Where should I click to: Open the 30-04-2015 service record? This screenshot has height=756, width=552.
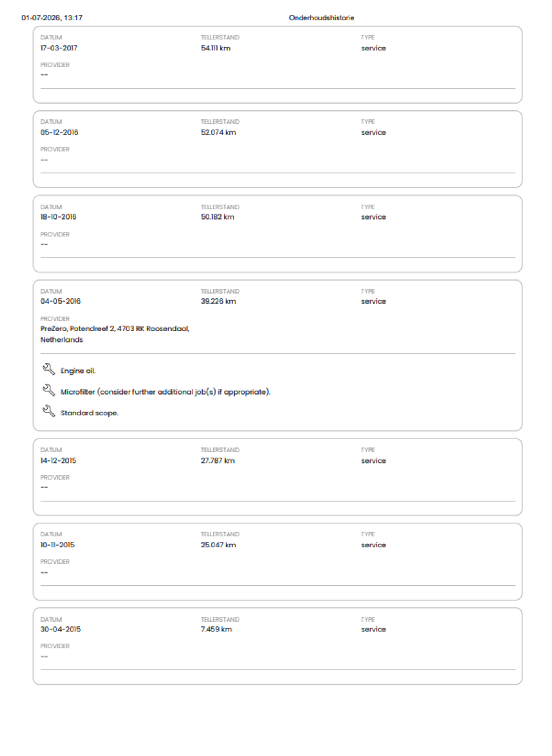click(278, 646)
